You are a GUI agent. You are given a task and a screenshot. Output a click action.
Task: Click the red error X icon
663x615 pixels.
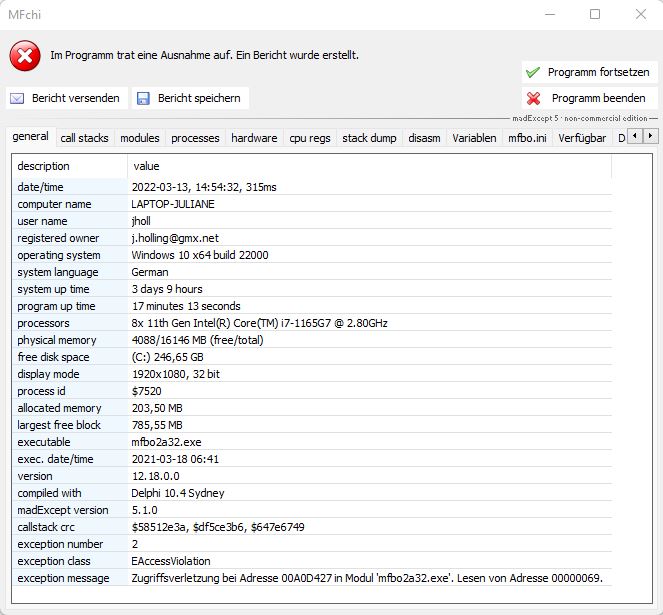pos(25,56)
